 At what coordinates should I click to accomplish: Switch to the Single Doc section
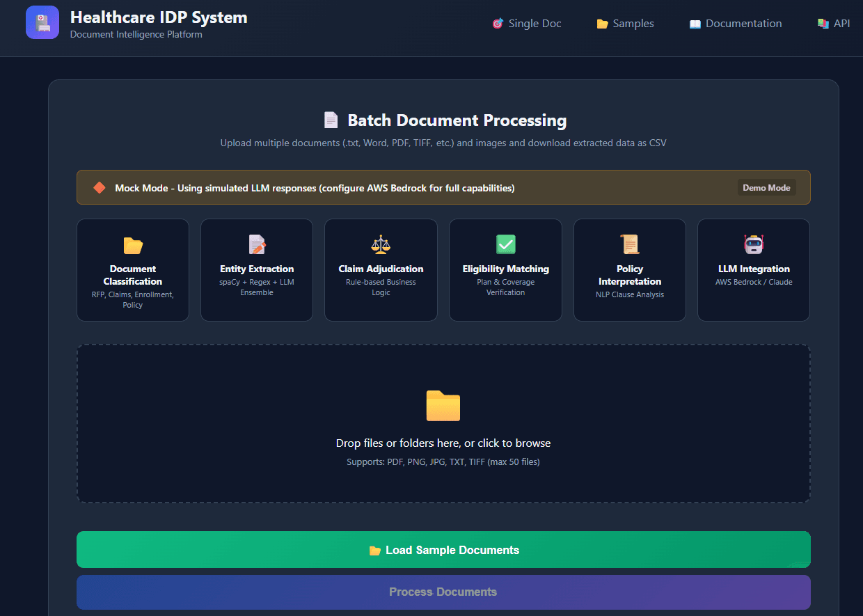[x=527, y=23]
